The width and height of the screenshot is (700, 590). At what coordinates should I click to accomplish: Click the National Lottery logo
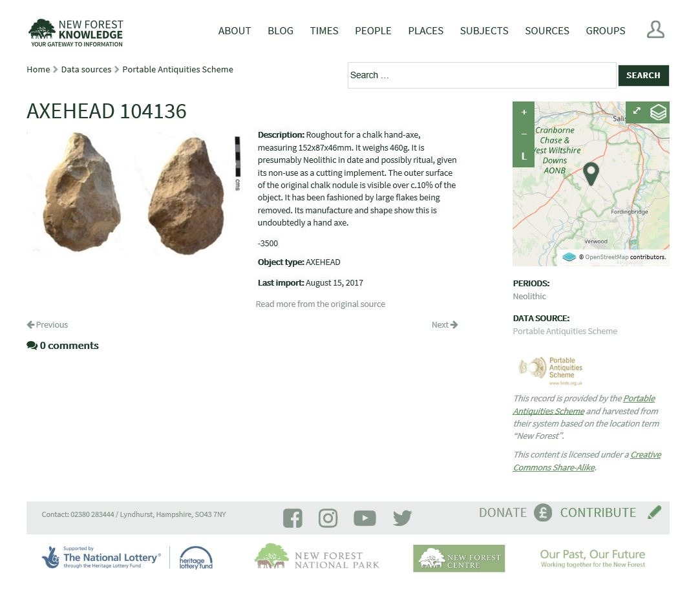pos(101,558)
